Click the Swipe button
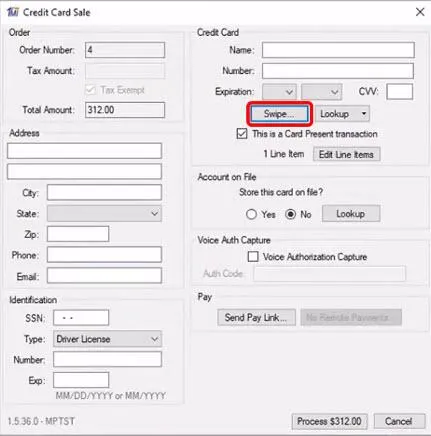The image size is (431, 436). click(279, 114)
